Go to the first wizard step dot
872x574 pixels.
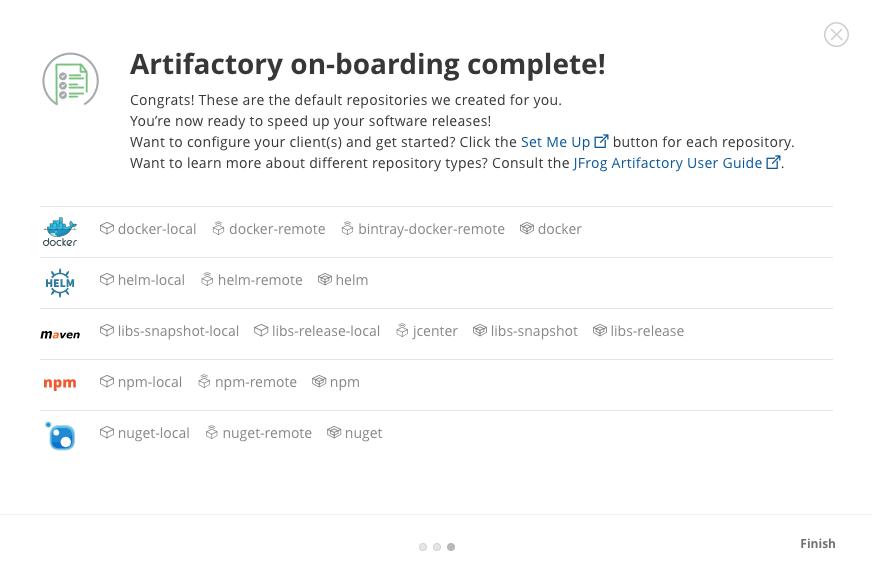click(x=423, y=547)
